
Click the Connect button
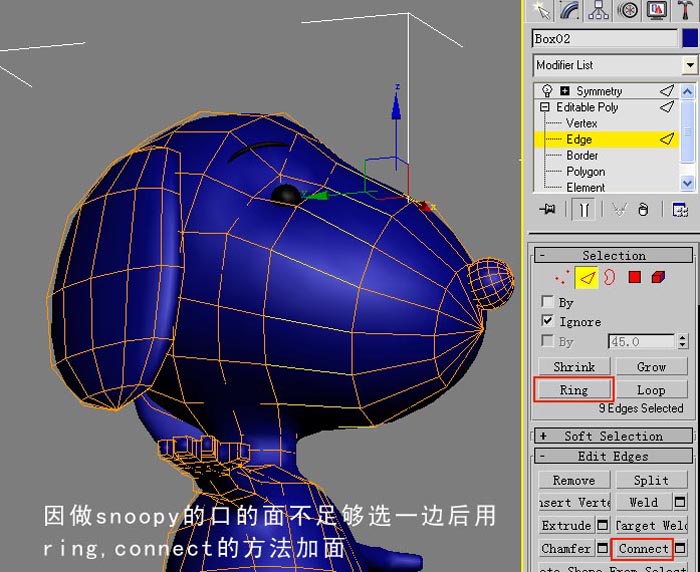[x=643, y=548]
